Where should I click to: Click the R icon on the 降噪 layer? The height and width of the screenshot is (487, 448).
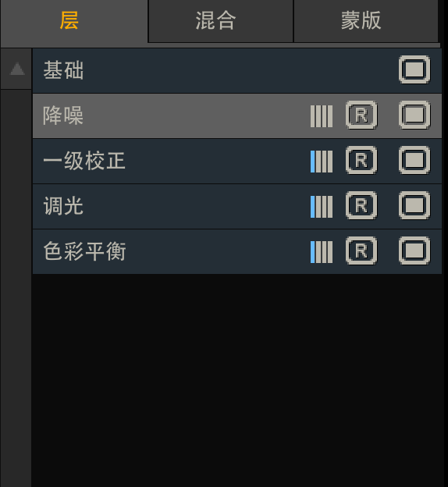361,115
